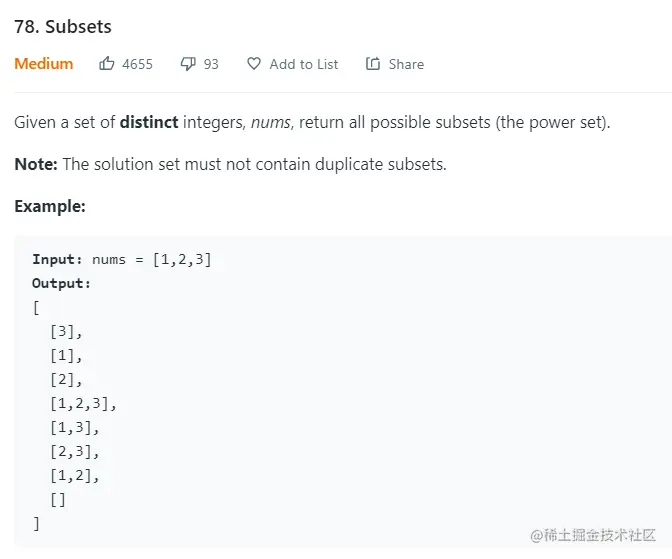Click the 4655 likes count
672x559 pixels.
pos(137,64)
